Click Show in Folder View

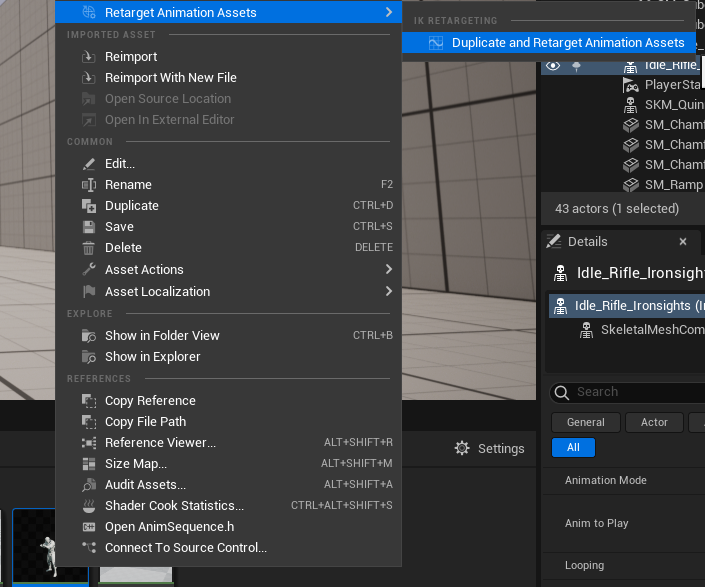(x=228, y=336)
